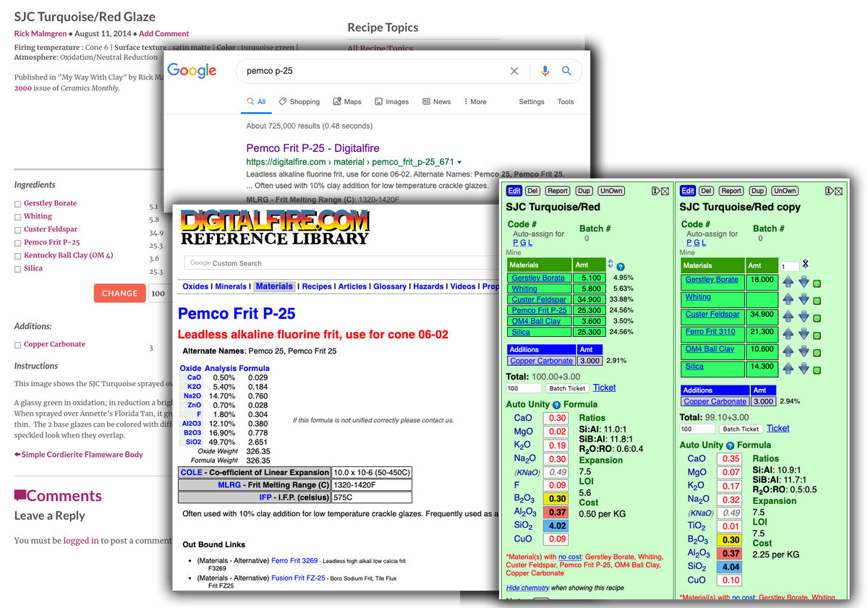This screenshot has height=608, width=868.
Task: Open Pemco Frit P-25 - Digitalfire search result
Action: (313, 147)
